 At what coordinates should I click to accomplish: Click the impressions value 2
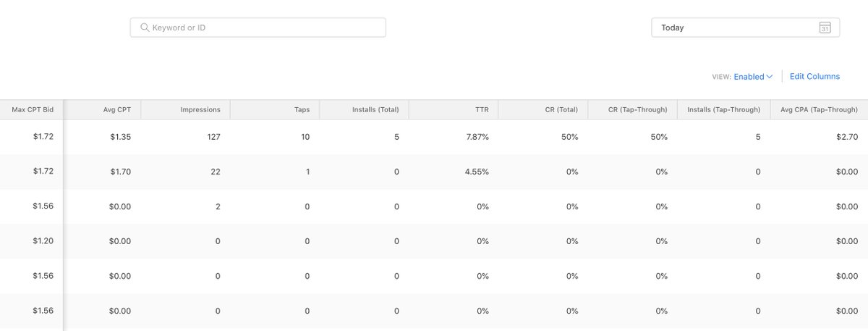coord(218,206)
